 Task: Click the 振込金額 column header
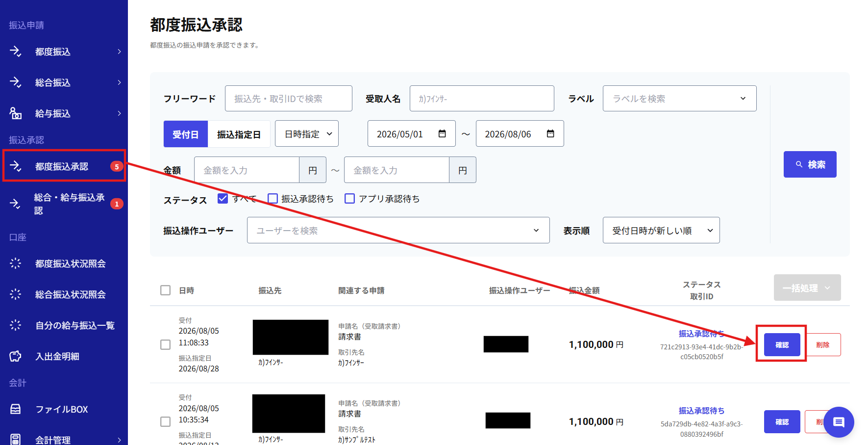click(584, 290)
